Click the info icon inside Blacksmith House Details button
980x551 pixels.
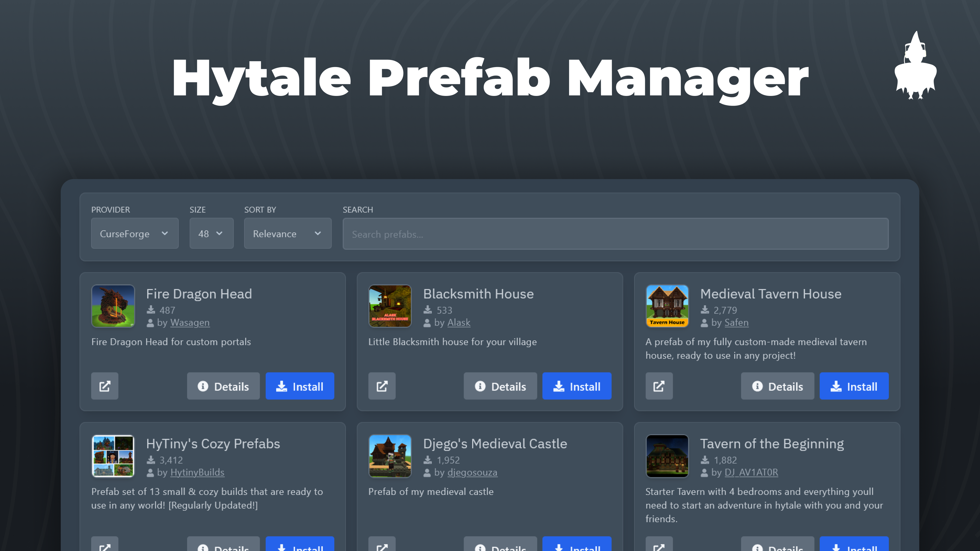point(480,386)
